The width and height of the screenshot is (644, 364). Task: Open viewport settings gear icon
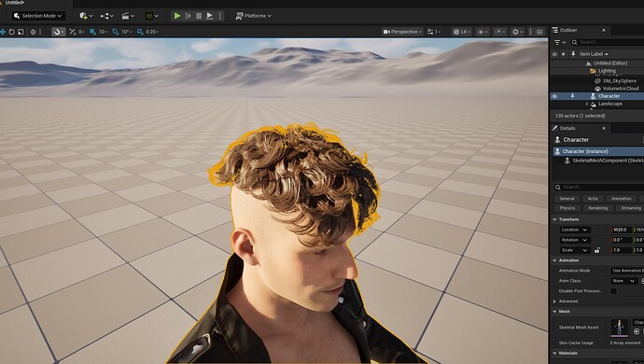pos(516,32)
